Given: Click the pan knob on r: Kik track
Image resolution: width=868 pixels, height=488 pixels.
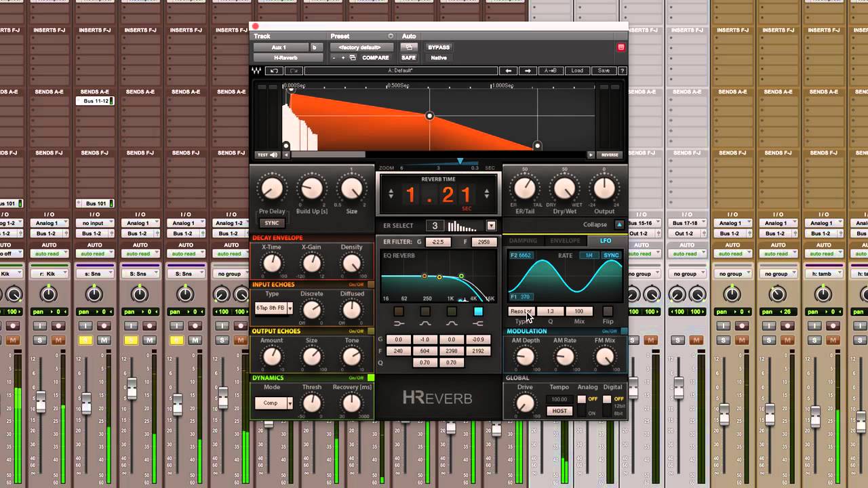Looking at the screenshot, I should [x=48, y=293].
